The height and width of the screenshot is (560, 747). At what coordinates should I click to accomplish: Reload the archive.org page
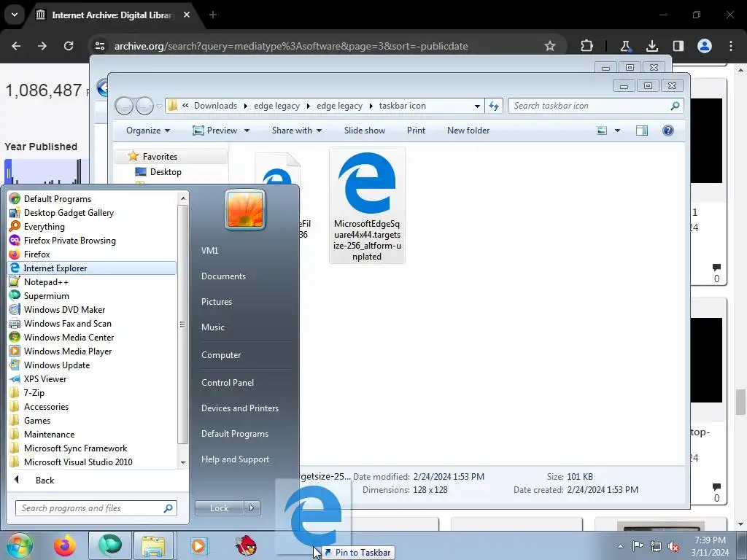(69, 46)
